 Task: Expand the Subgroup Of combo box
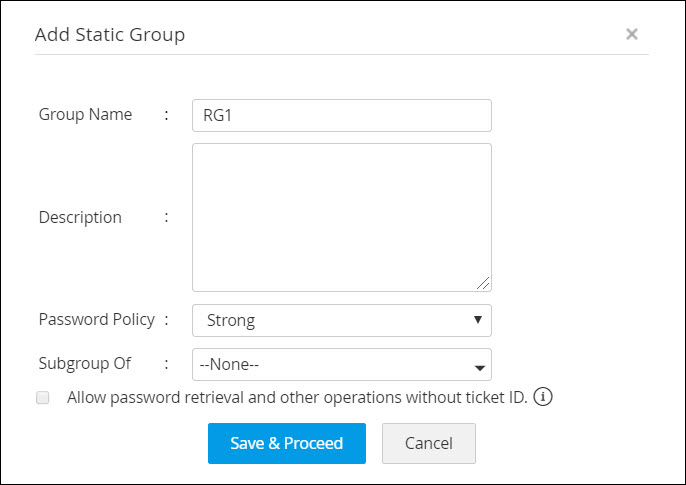[341, 365]
